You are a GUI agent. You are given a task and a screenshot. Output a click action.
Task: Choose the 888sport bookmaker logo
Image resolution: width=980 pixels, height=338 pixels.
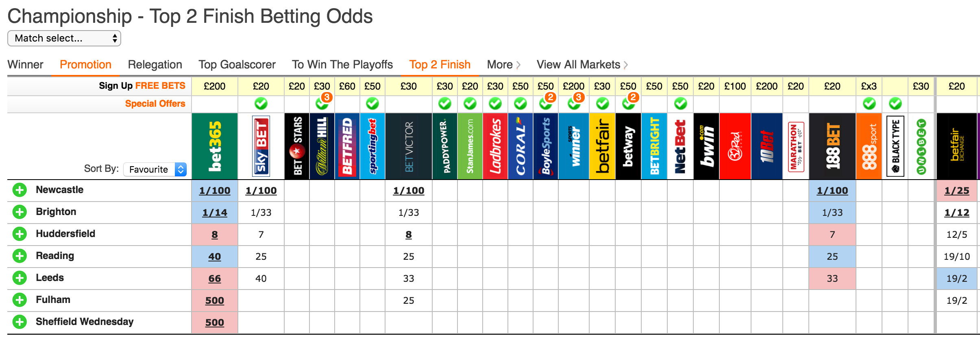point(869,146)
